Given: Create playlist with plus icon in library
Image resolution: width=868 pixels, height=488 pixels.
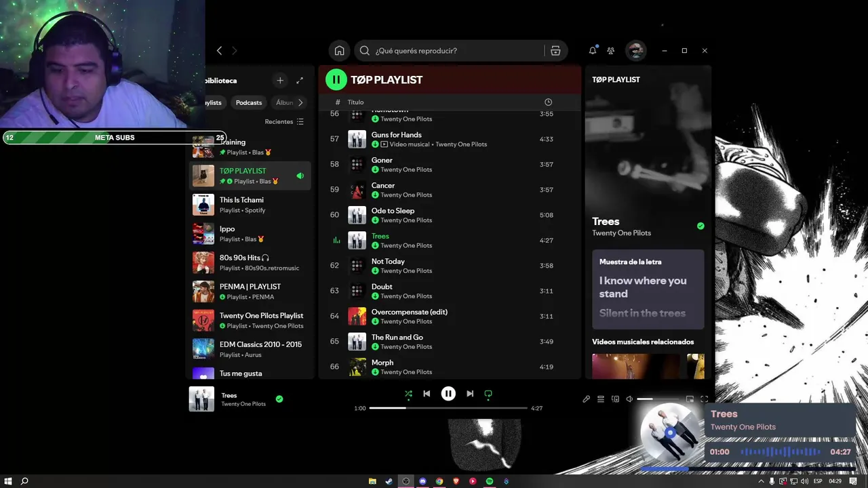Looking at the screenshot, I should (x=280, y=80).
